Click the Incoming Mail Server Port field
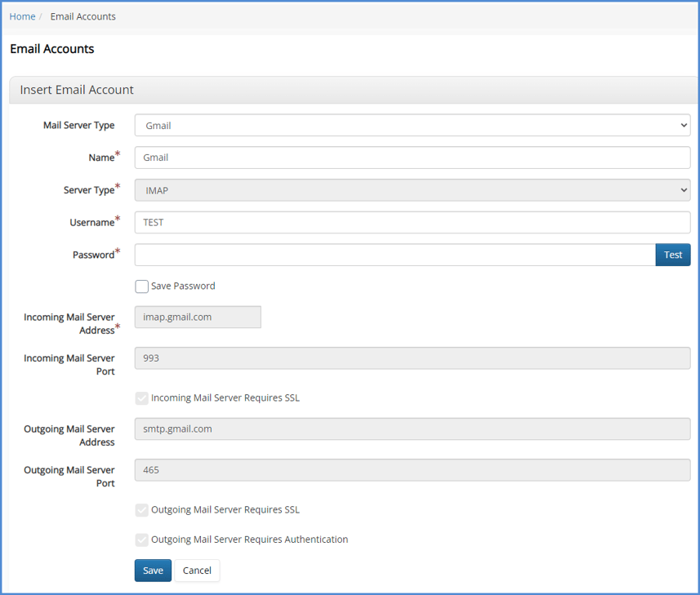Viewport: 700px width, 595px height. point(412,357)
